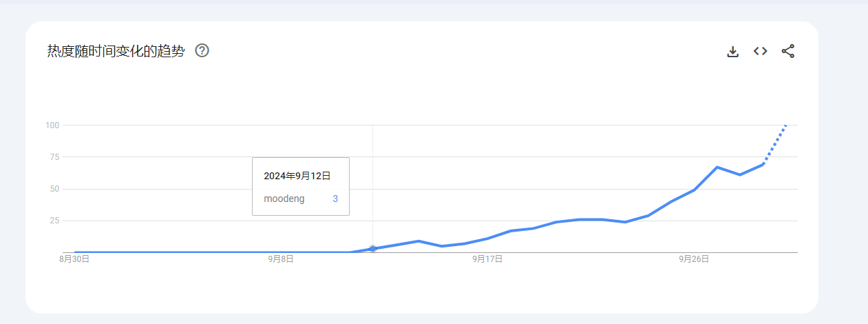868x324 pixels.
Task: Click the dotted partial-data line segment
Action: point(774,145)
